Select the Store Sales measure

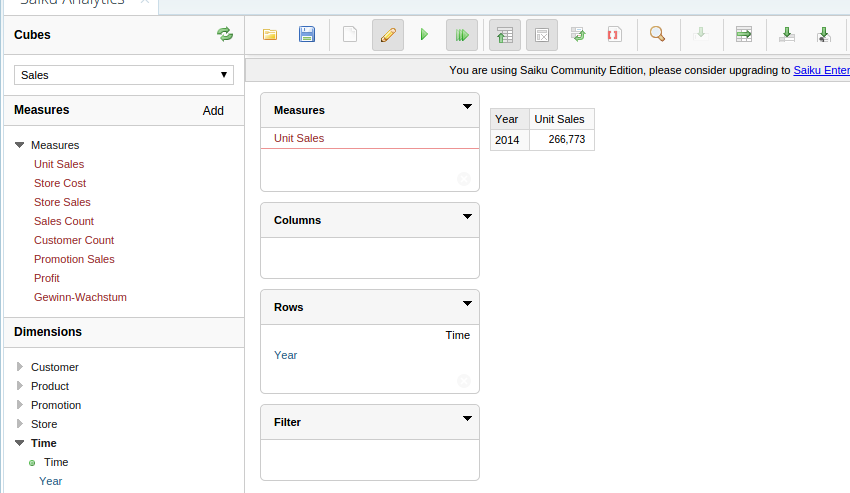point(62,202)
